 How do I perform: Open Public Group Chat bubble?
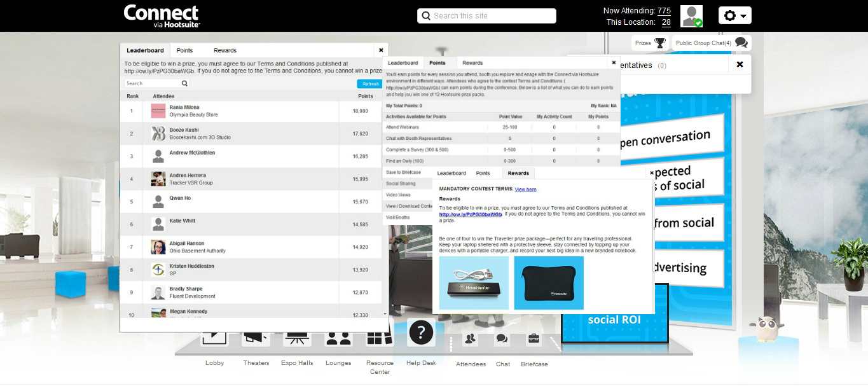click(711, 43)
